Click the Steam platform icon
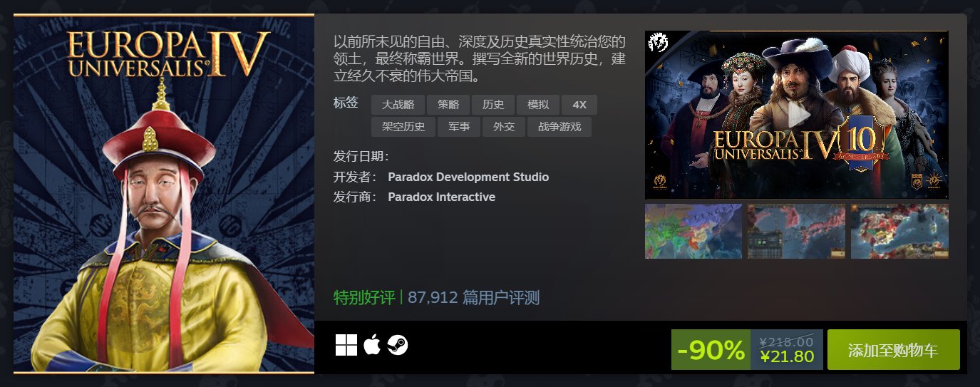This screenshot has width=980, height=387. click(398, 345)
